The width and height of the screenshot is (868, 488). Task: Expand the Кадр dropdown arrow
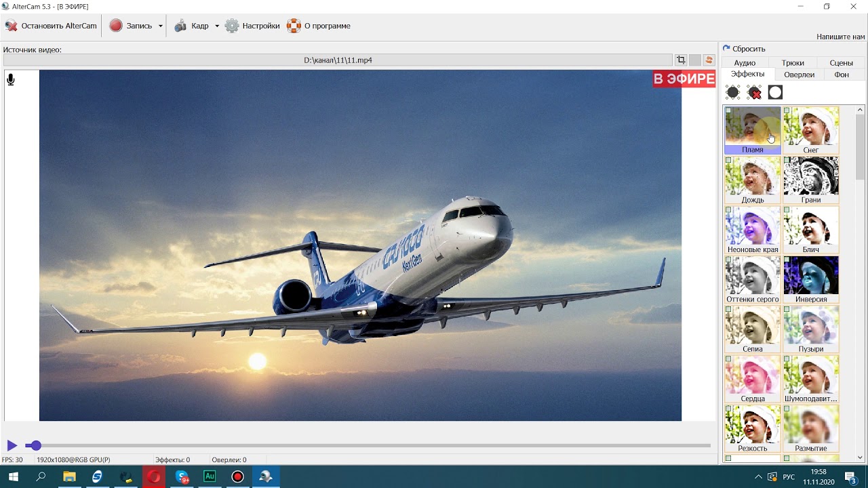pyautogui.click(x=217, y=26)
